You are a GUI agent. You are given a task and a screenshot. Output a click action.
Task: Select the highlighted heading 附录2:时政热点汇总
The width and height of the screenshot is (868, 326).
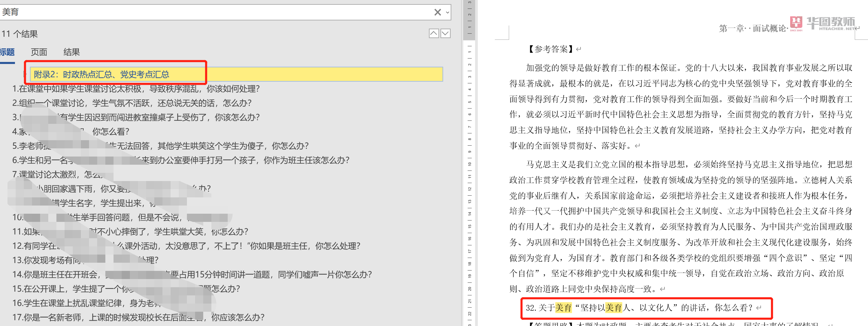tap(101, 75)
